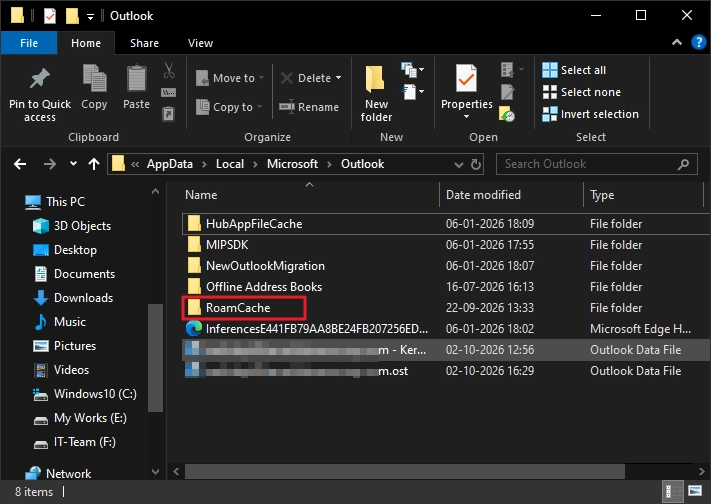Screen dimensions: 711x504
Task: Open IT-Team (F:) drive
Action: pyautogui.click(x=75, y=442)
